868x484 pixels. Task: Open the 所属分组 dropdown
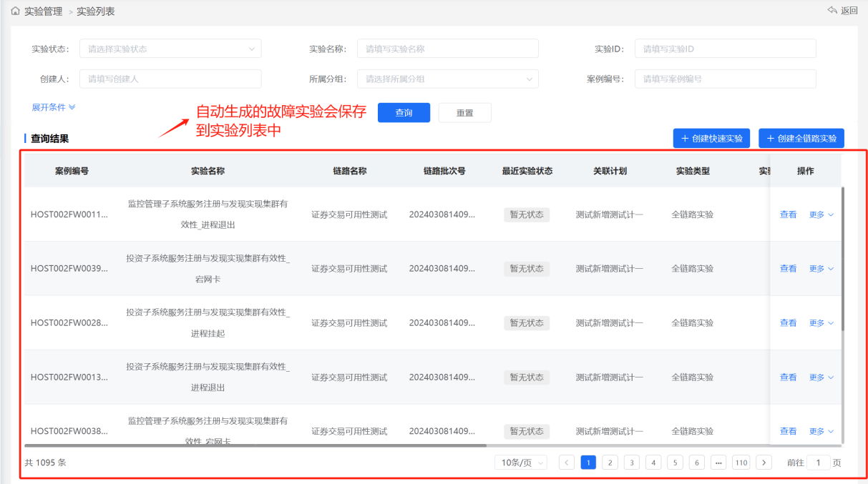tap(448, 79)
